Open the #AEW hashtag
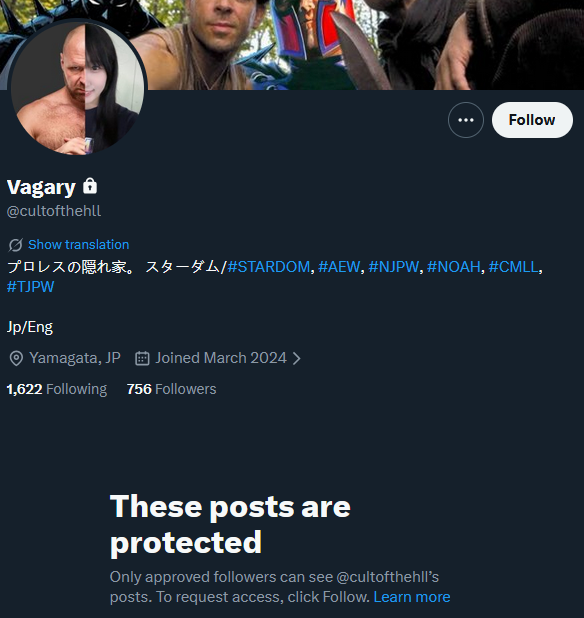 point(339,267)
